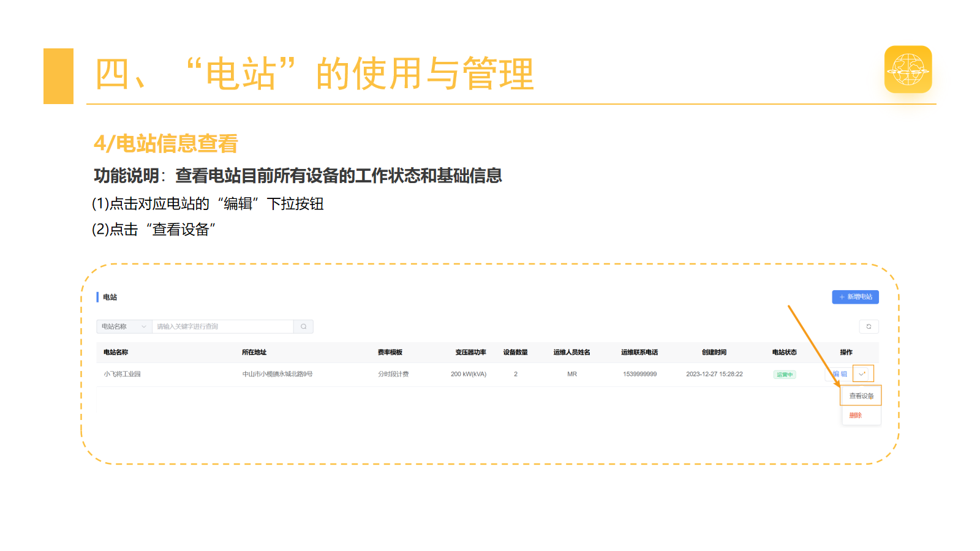Screen dimensions: 980x551
Task: Click phone number 1539999999 cell
Action: click(640, 374)
